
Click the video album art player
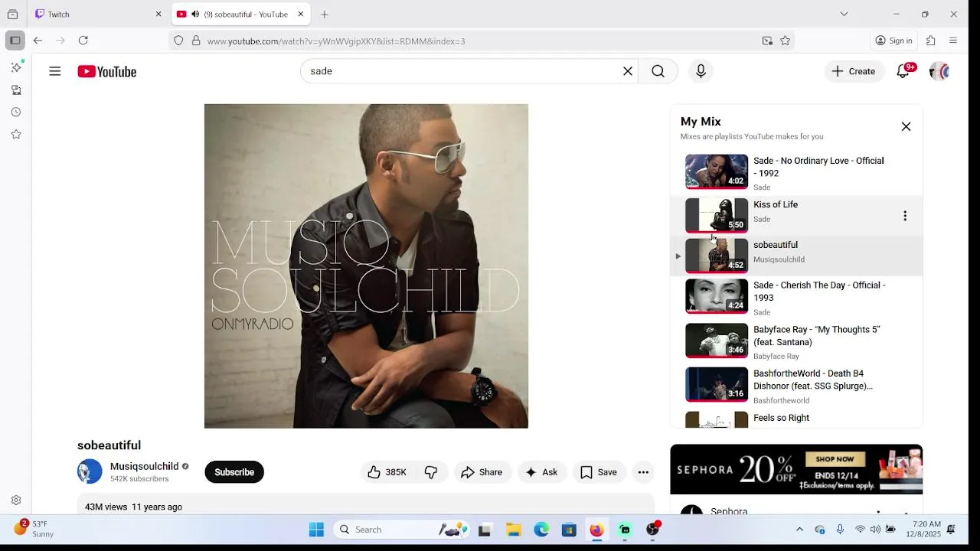tap(366, 266)
